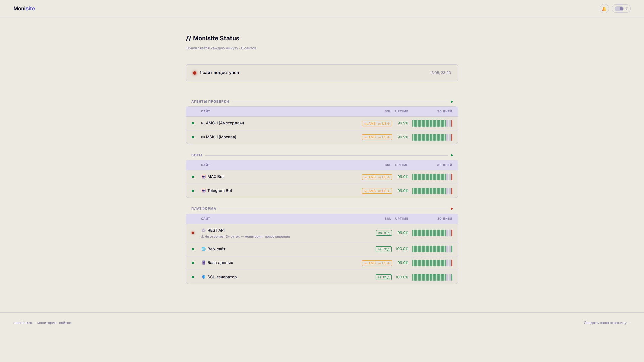Click AMS · US badge in База данных row
This screenshot has width=644, height=362.
(377, 263)
